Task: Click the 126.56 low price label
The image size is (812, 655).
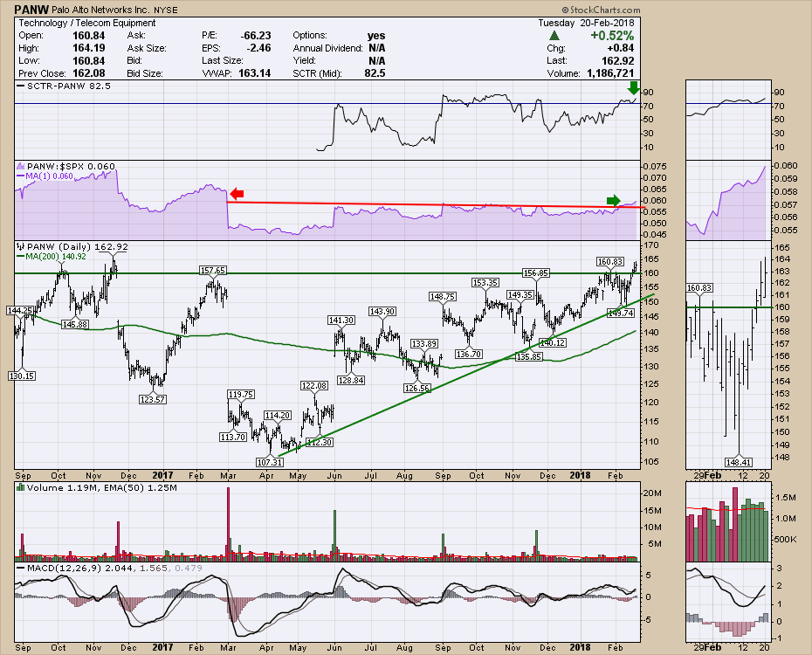Action: click(416, 388)
